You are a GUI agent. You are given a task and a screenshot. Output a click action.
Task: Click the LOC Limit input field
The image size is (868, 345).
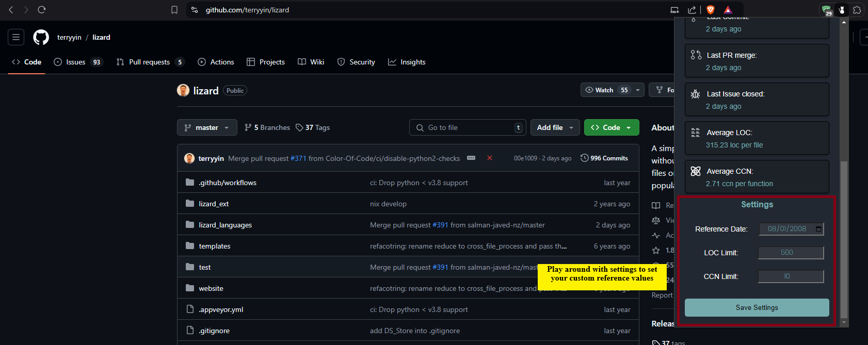click(791, 253)
